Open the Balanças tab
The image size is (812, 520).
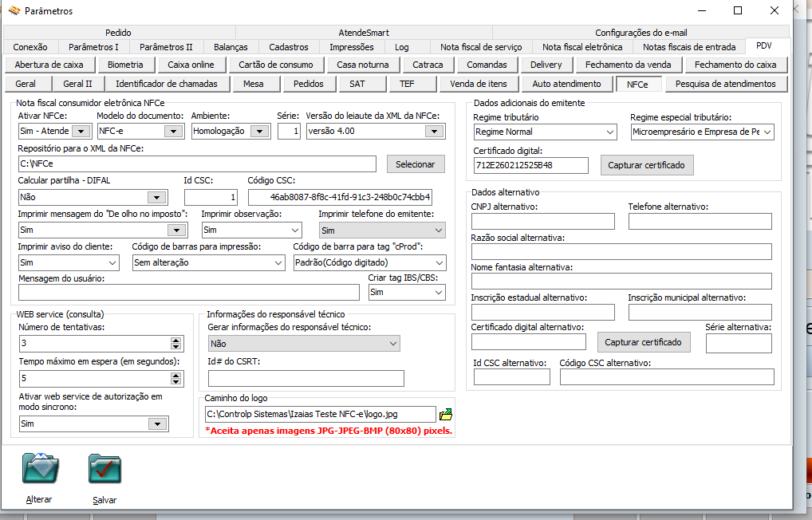tap(231, 47)
